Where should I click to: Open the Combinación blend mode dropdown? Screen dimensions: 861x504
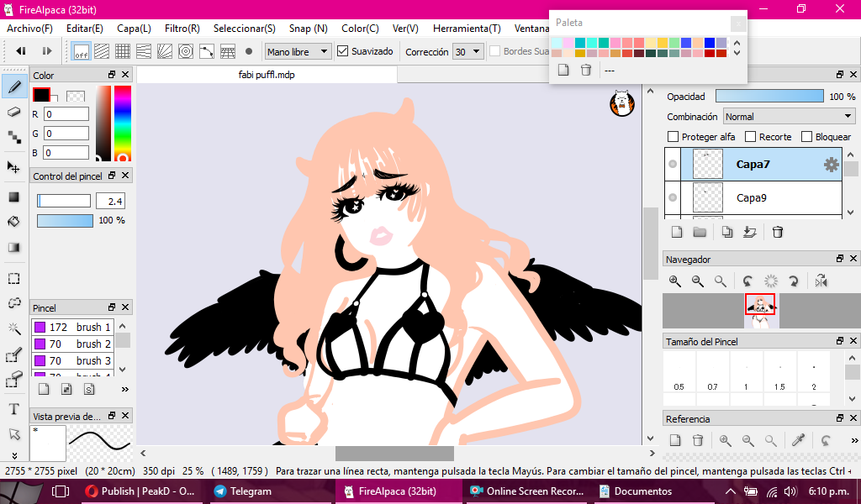click(x=789, y=116)
